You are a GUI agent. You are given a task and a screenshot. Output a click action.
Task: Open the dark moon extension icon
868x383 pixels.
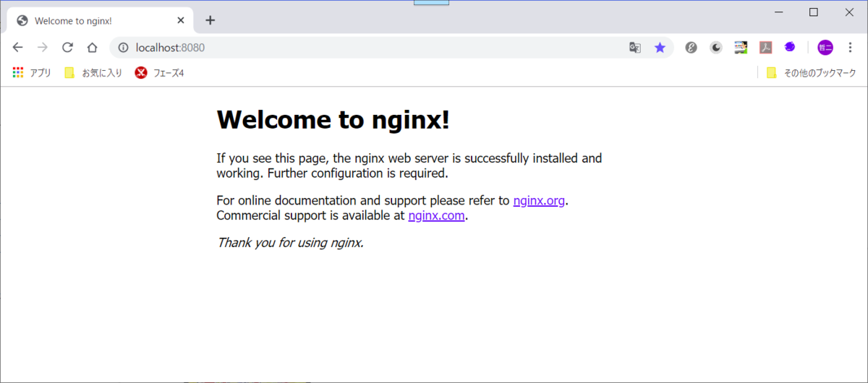coord(716,48)
